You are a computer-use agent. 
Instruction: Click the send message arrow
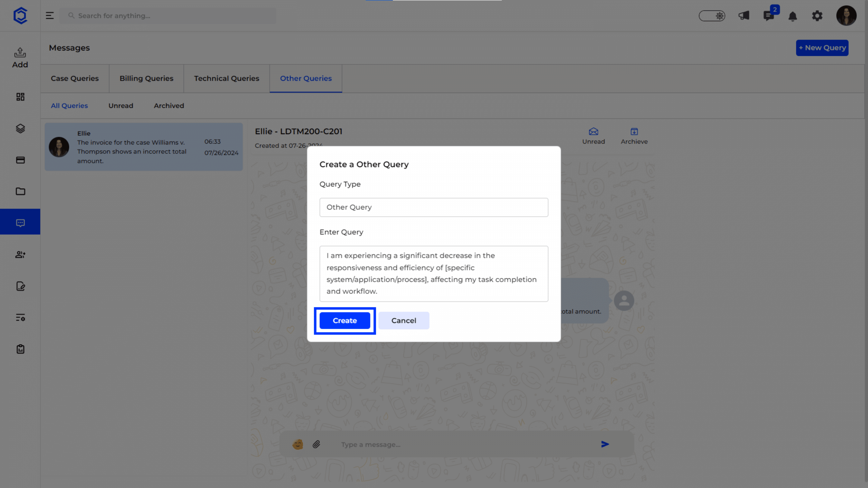(605, 444)
